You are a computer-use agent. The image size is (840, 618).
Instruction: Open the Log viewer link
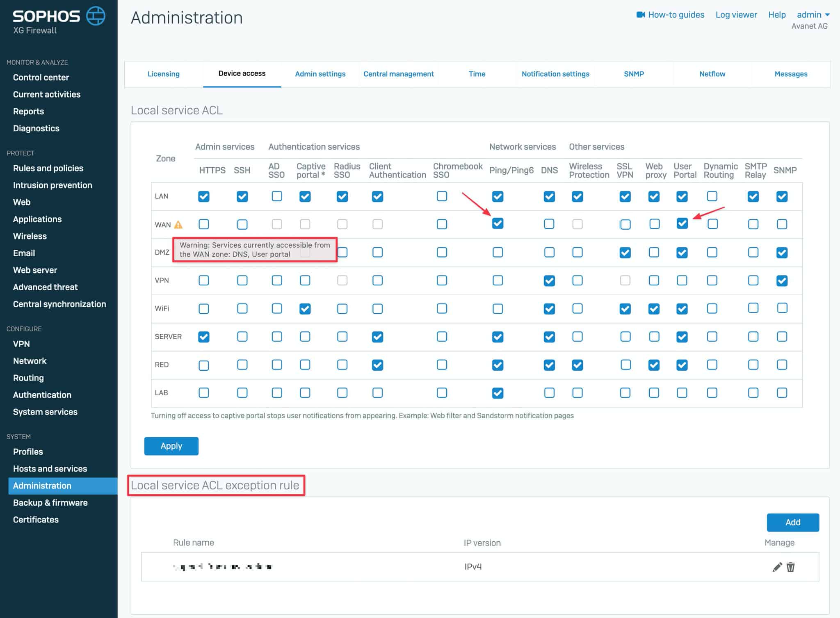tap(736, 15)
